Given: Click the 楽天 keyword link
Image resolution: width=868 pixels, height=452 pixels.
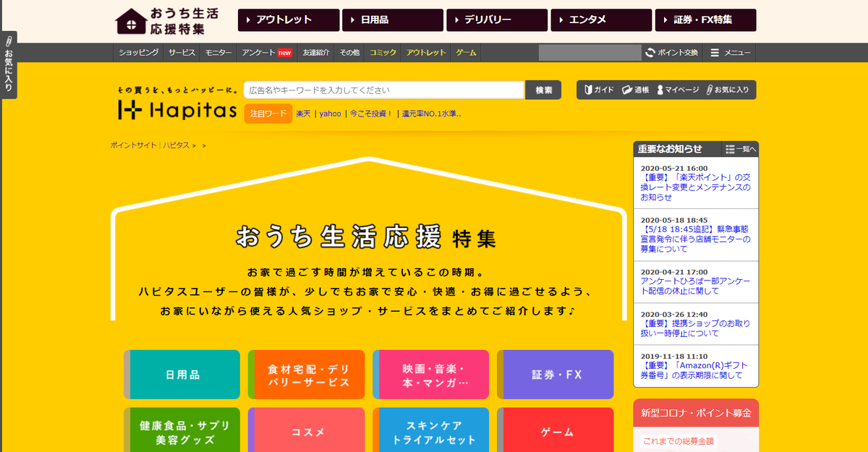Looking at the screenshot, I should pos(303,114).
